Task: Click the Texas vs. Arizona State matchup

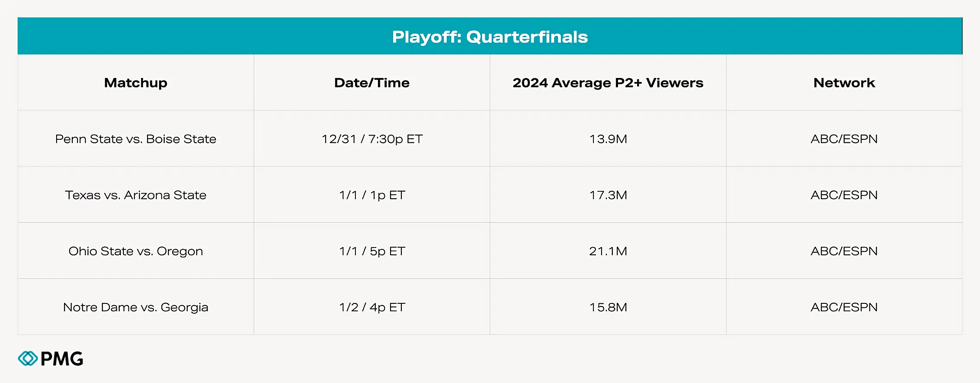Action: tap(135, 195)
